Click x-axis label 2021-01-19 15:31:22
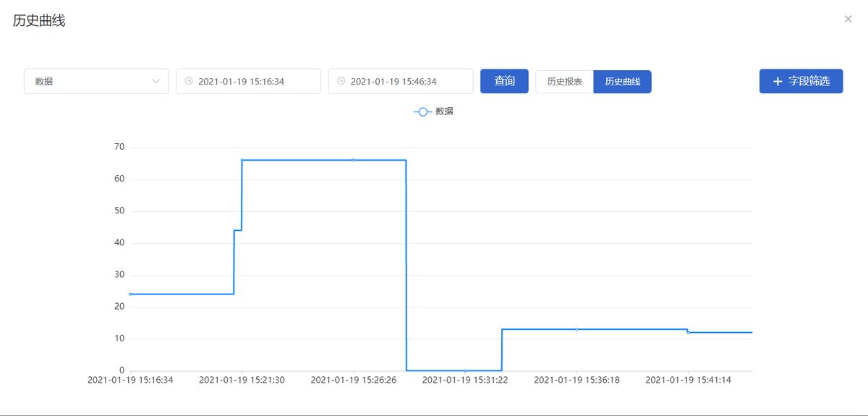 (465, 380)
